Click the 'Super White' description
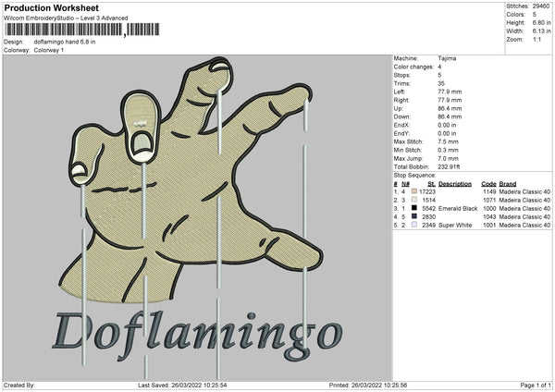The height and width of the screenshot is (392, 555). click(x=455, y=226)
